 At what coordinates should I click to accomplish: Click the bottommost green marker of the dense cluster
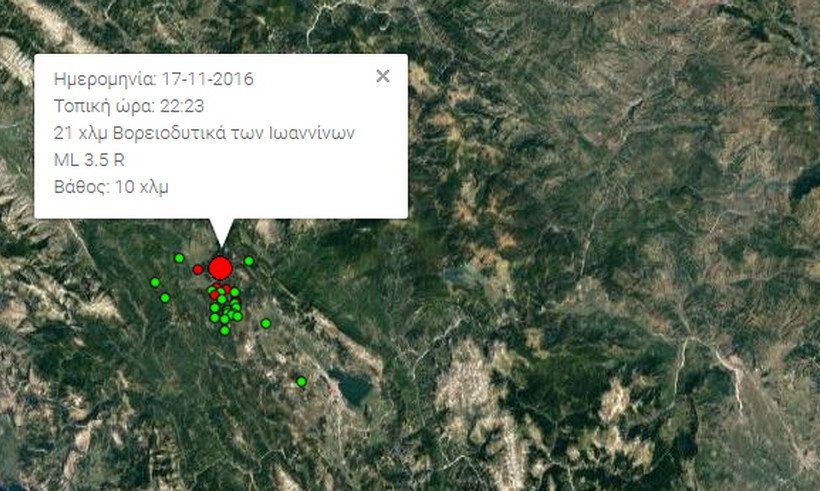tap(225, 330)
